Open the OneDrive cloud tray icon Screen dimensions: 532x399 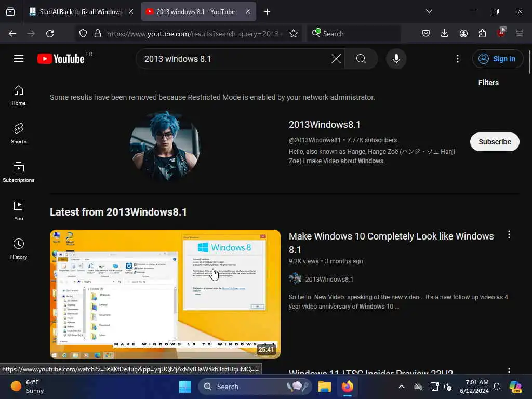418,387
